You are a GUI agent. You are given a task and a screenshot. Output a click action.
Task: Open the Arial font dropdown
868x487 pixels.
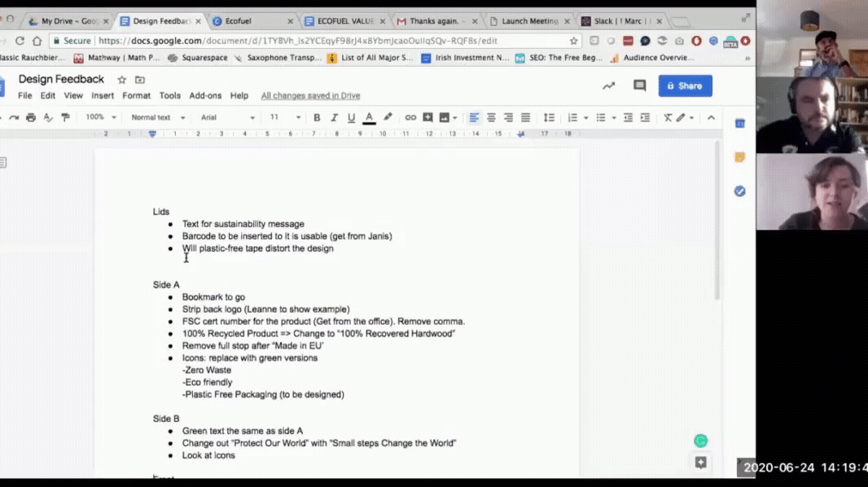coord(227,117)
